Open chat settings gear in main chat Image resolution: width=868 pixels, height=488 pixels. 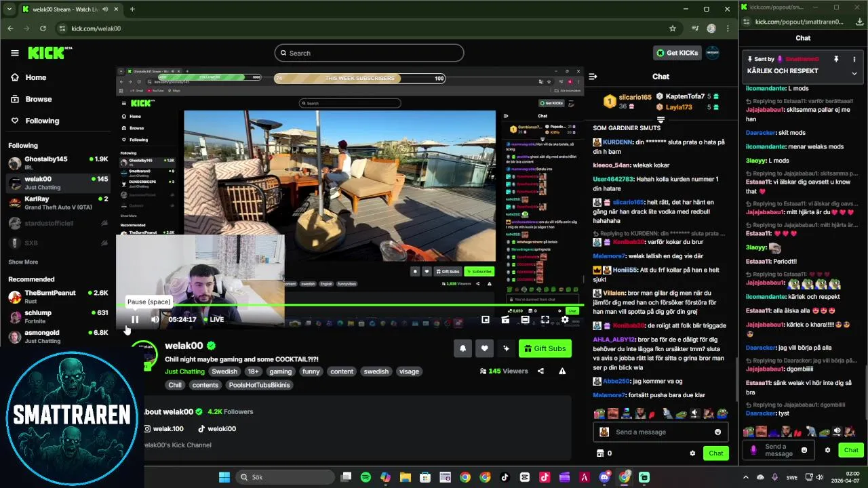coord(692,453)
